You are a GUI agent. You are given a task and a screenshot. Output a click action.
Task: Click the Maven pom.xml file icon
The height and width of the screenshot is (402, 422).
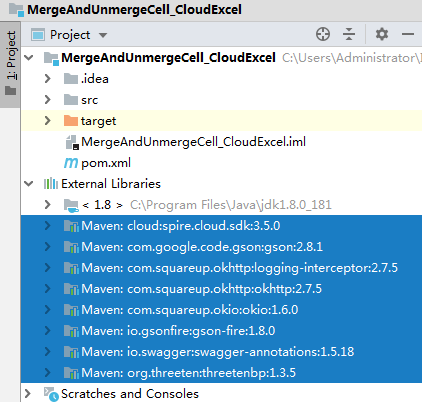[x=71, y=163]
